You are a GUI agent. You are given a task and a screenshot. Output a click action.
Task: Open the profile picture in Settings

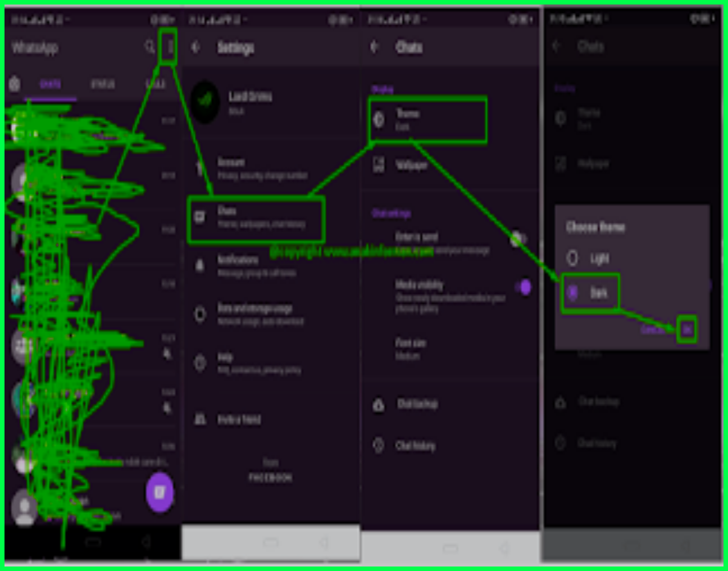pos(205,102)
